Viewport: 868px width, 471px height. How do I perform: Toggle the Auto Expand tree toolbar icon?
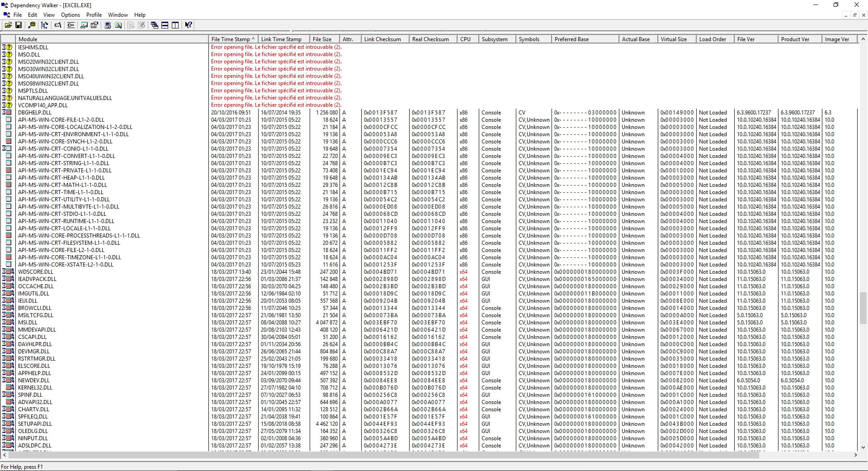pyautogui.click(x=44, y=25)
